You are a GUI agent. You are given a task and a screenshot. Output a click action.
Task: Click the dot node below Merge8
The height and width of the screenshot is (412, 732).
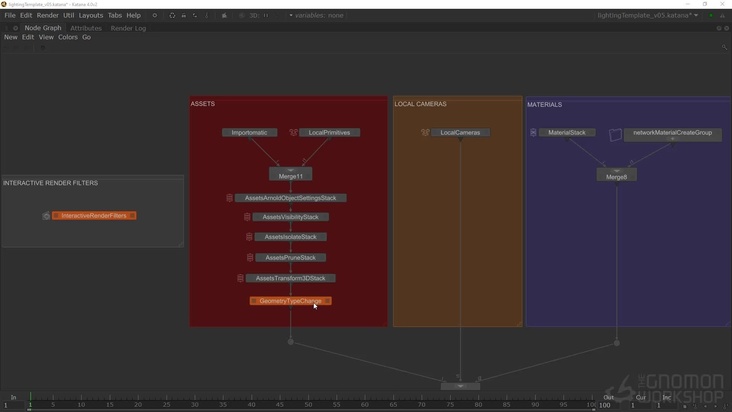pyautogui.click(x=616, y=343)
